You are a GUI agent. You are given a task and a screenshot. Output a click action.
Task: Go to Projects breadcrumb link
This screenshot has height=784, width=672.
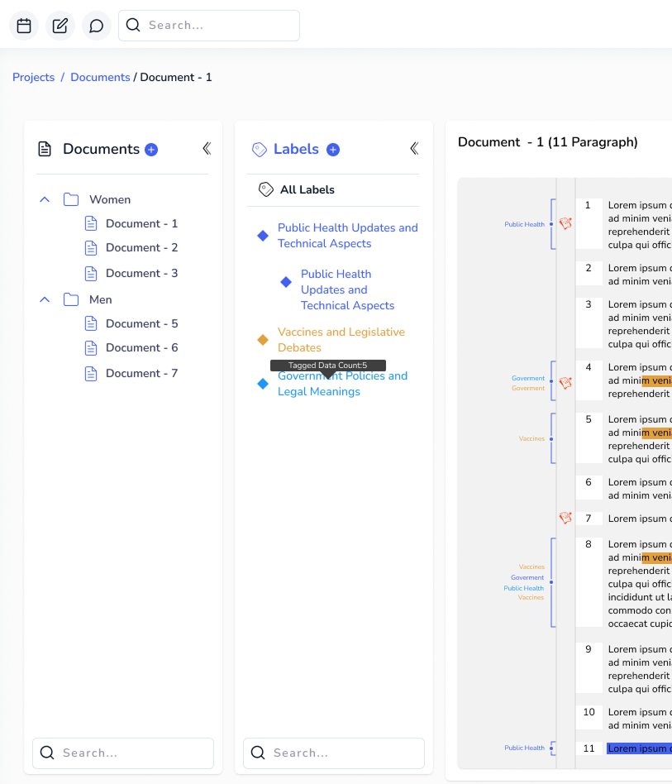(x=33, y=77)
